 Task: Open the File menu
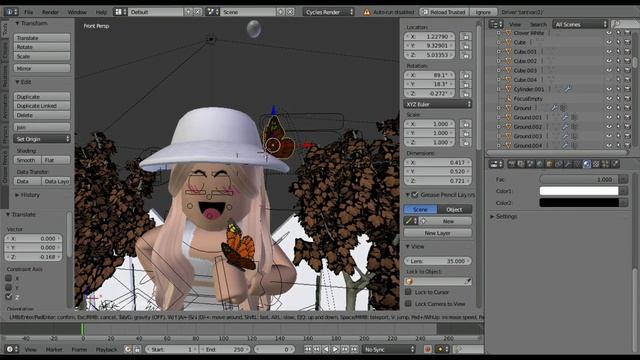29,12
